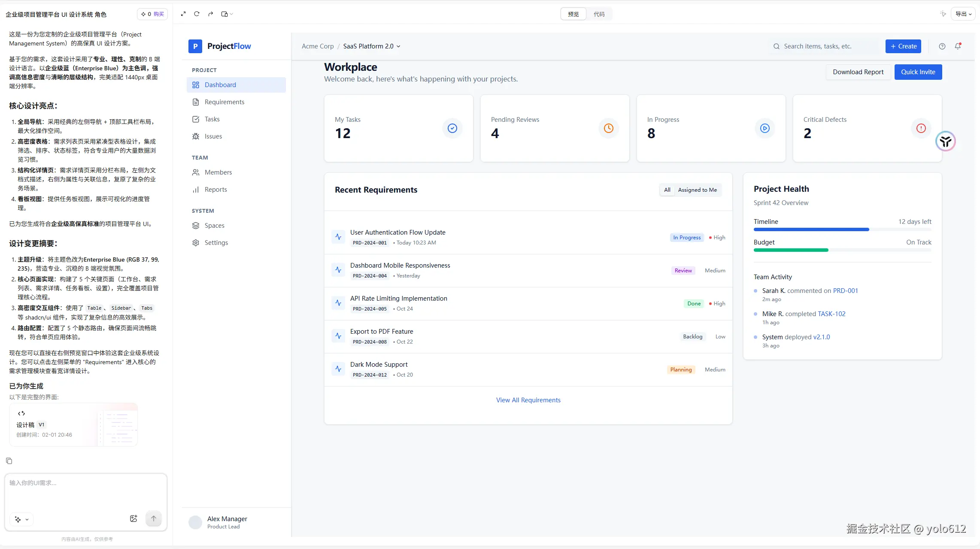Open the 导出 export dropdown

click(x=963, y=14)
